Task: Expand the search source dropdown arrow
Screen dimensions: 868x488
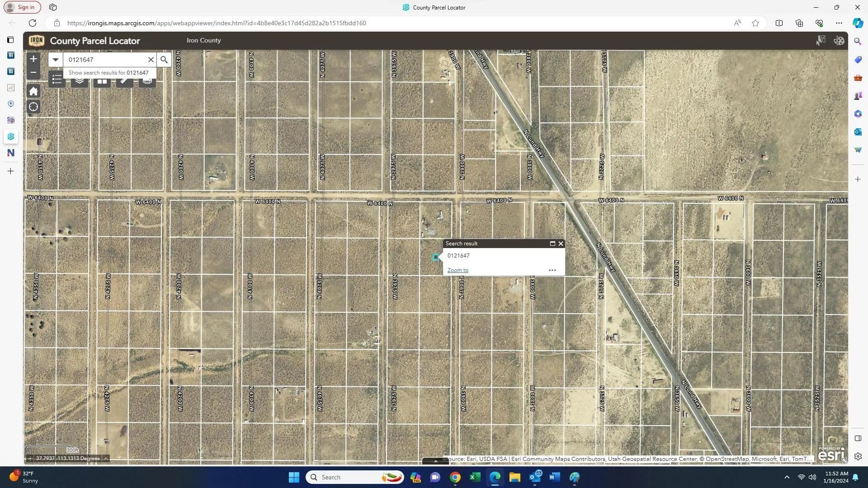Action: (56, 60)
